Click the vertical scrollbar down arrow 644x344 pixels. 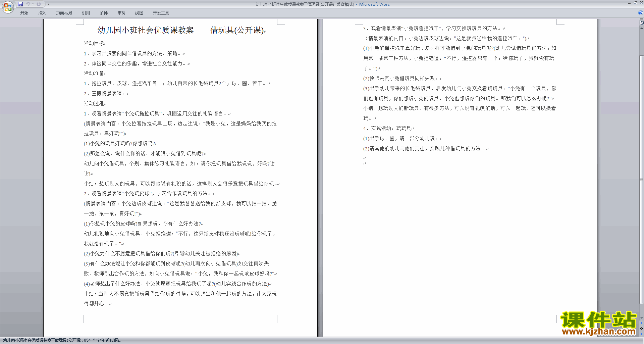coord(642,318)
